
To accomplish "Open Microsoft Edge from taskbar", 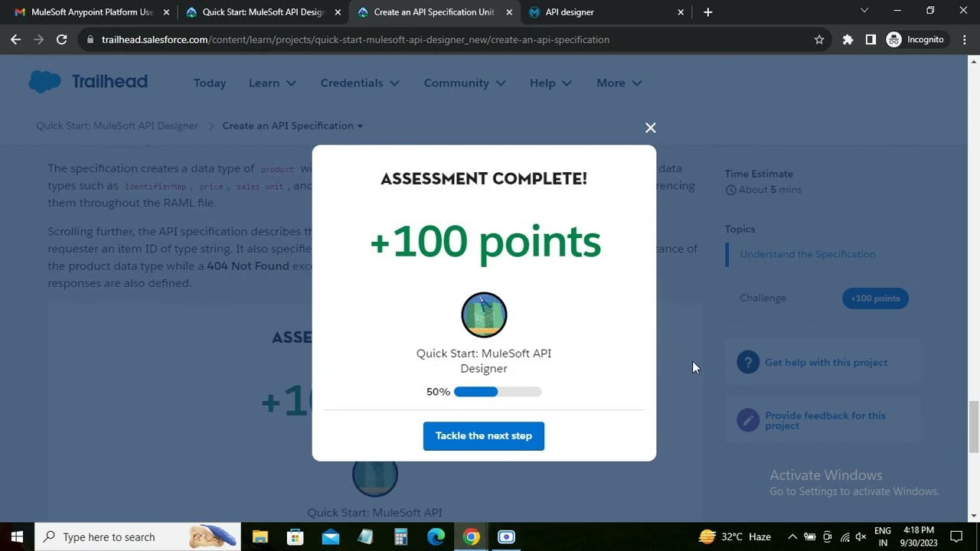I will click(x=436, y=537).
